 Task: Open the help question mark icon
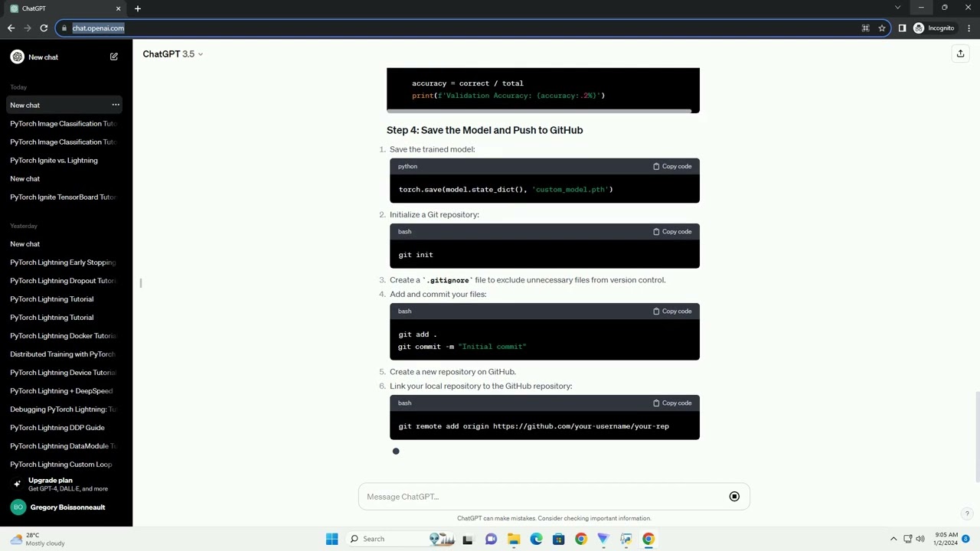click(967, 514)
